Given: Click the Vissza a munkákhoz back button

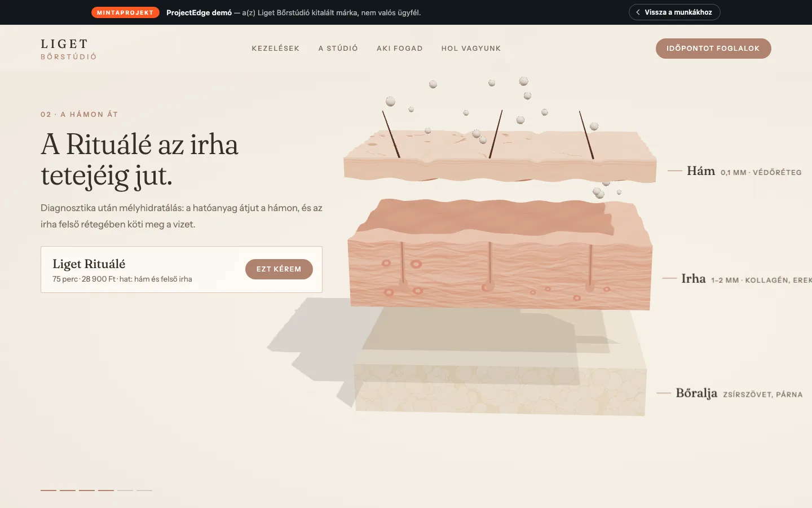Looking at the screenshot, I should [x=674, y=12].
